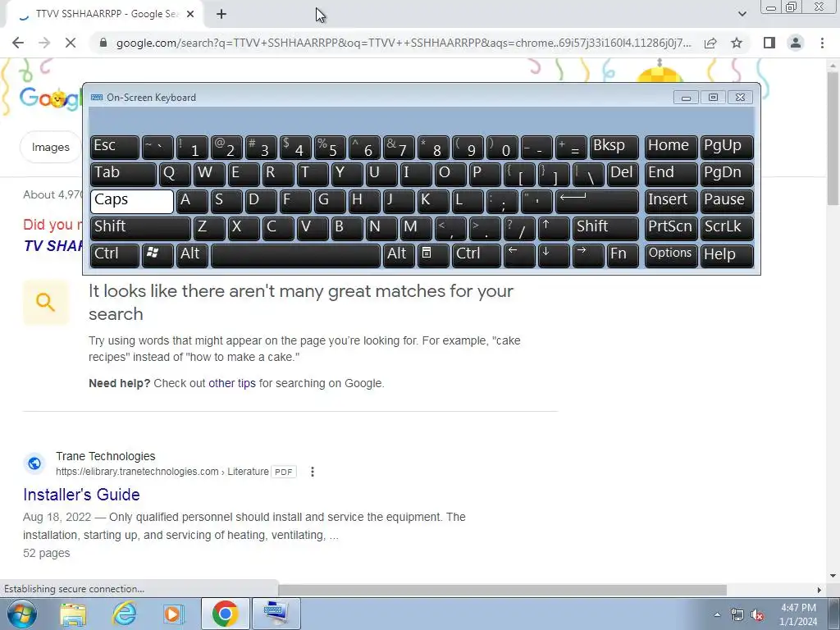Toggle left Ctrl key on On-Screen Keyboard
Viewport: 840px width, 630px height.
pyautogui.click(x=115, y=255)
